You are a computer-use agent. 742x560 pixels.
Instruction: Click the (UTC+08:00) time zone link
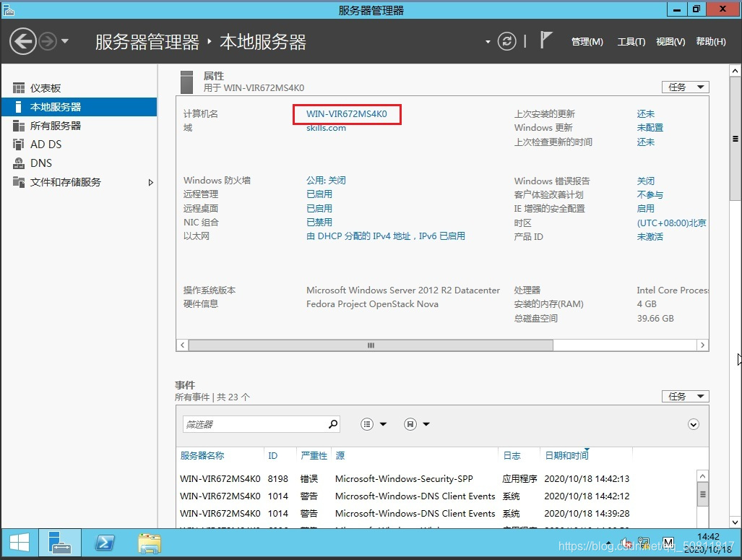click(x=672, y=223)
